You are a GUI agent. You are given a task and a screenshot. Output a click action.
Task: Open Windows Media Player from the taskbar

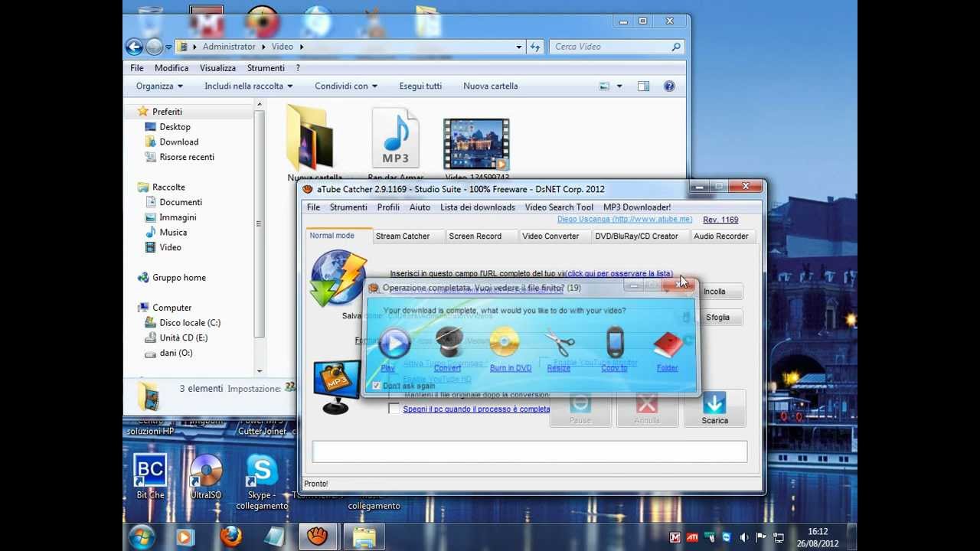(x=185, y=537)
